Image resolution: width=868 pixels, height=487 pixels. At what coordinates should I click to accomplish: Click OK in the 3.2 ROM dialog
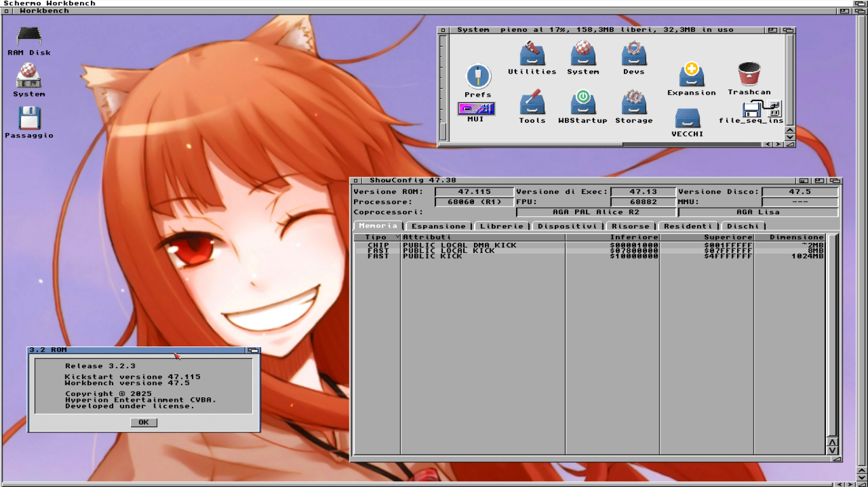tap(144, 422)
